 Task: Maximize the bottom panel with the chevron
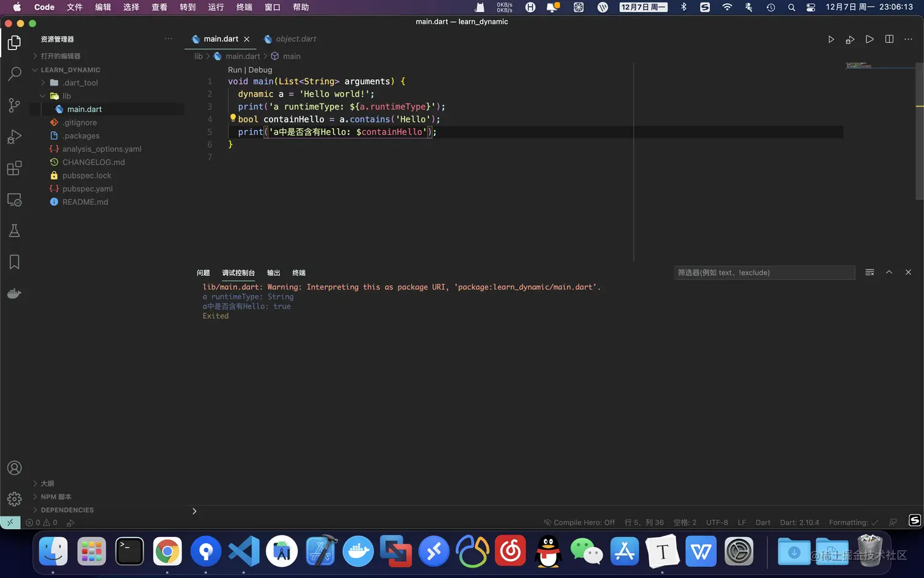pos(889,272)
